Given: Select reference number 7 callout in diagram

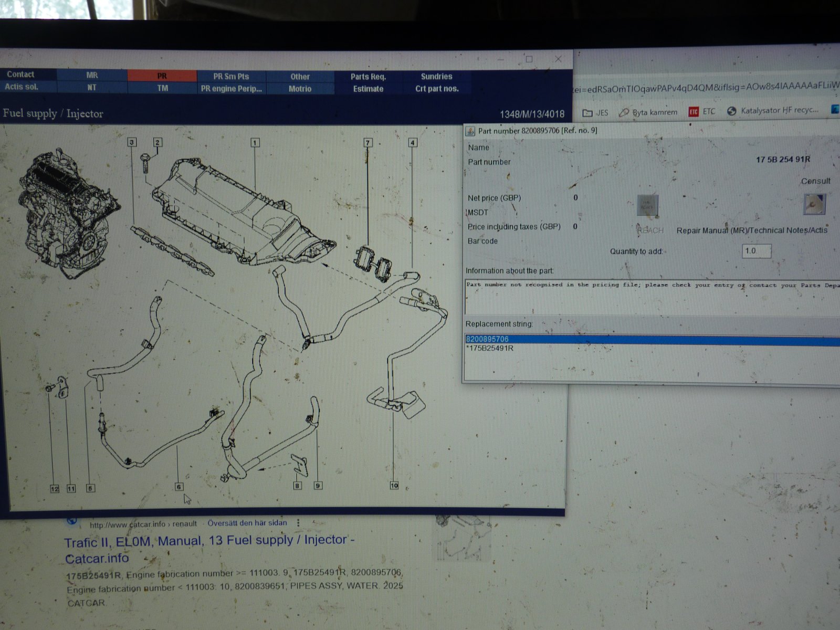Looking at the screenshot, I should 368,142.
